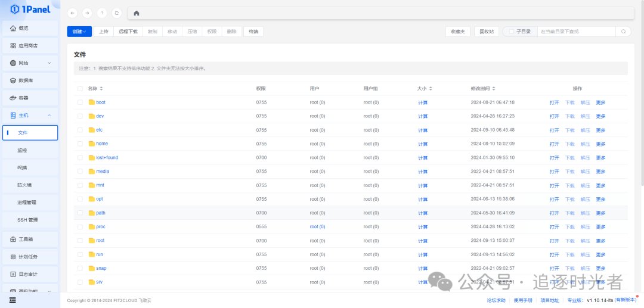Open the 创建 create dropdown
The image size is (644, 308).
(79, 32)
